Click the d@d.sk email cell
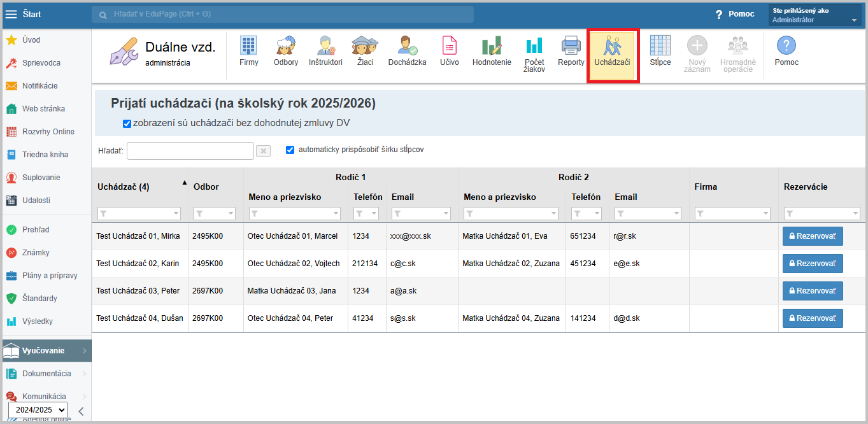Viewport: 868px width, 424px height. (627, 318)
